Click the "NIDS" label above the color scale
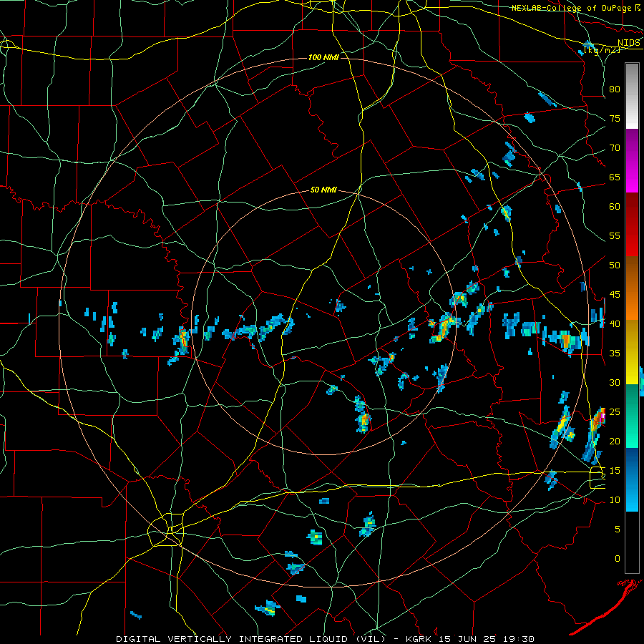Viewport: 644px width, 644px height. (x=629, y=43)
